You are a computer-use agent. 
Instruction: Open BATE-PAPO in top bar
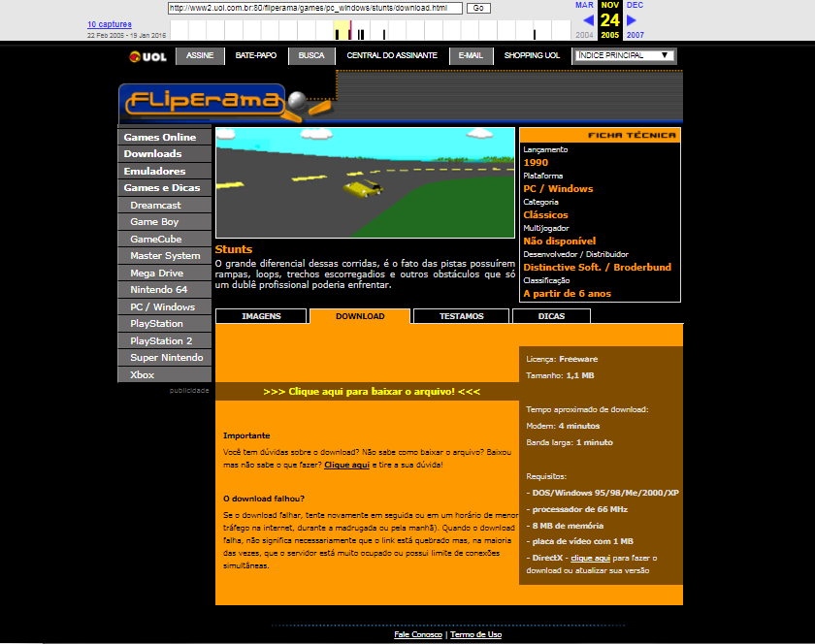(x=256, y=55)
